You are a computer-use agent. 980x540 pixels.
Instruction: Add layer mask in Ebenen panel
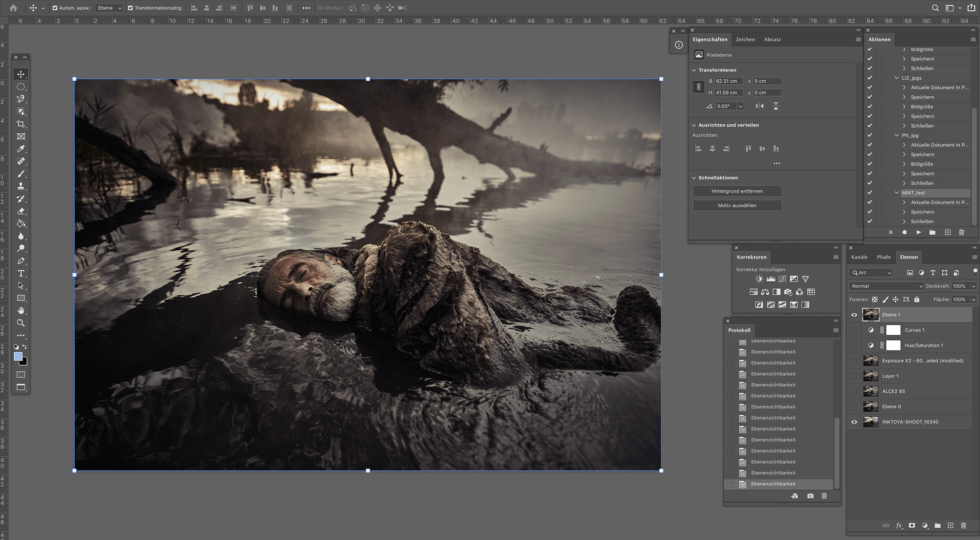tap(912, 525)
